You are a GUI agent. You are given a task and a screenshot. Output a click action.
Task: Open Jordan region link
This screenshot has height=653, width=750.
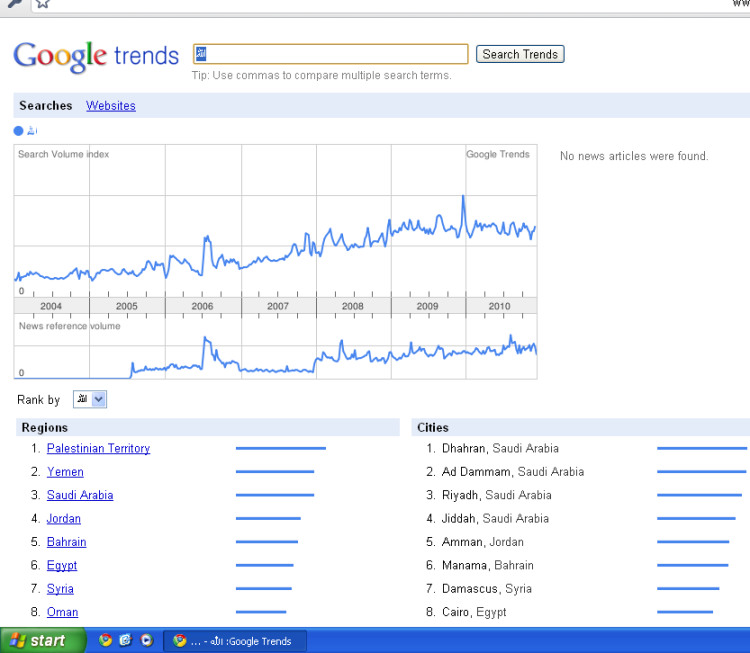tap(64, 519)
